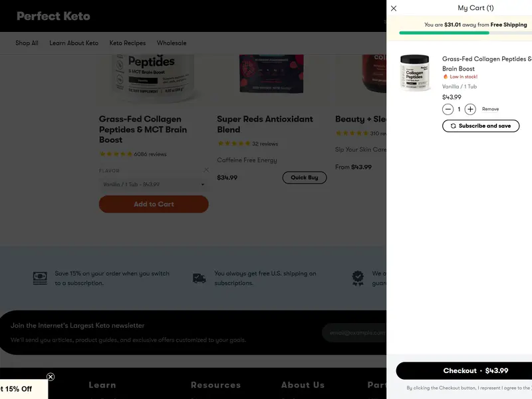This screenshot has width=532, height=399.
Task: Quick Buy the Super Reds Antioxidant Blend
Action: (305, 178)
